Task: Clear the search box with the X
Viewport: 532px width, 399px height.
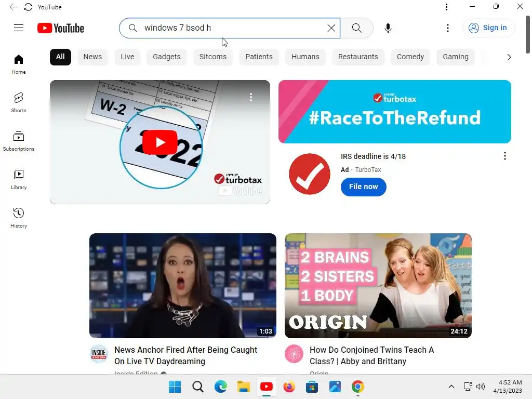Action: (331, 28)
